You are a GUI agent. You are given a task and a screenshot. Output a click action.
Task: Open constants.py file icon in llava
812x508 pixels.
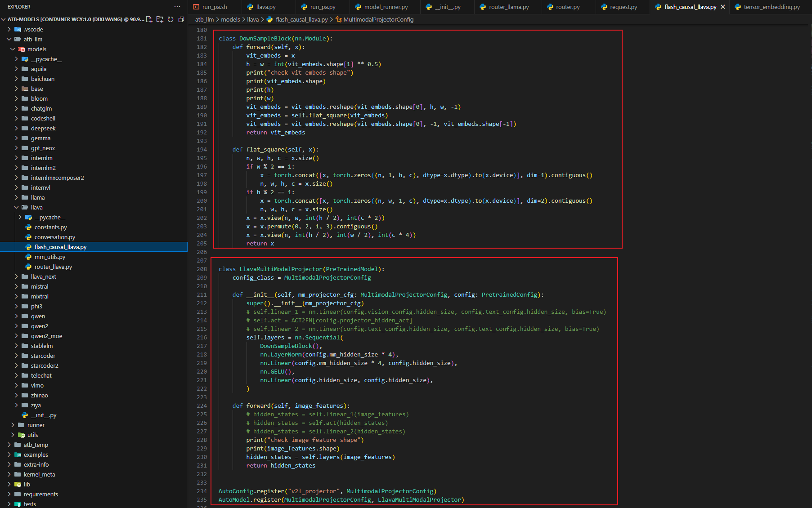coord(28,227)
